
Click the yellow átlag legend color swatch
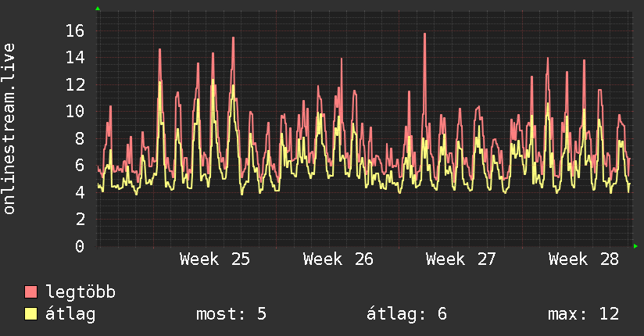pos(30,314)
